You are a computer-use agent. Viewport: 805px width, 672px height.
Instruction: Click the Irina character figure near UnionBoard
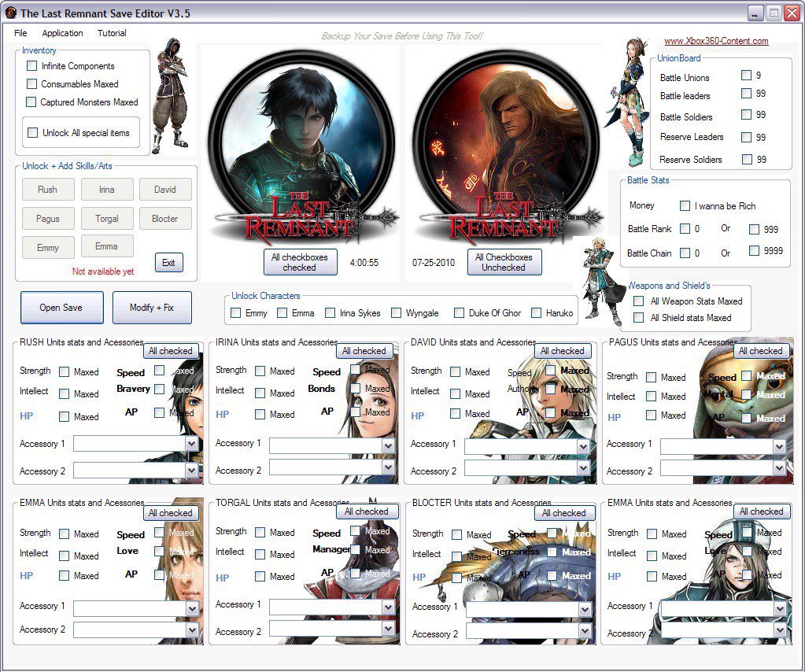point(627,102)
